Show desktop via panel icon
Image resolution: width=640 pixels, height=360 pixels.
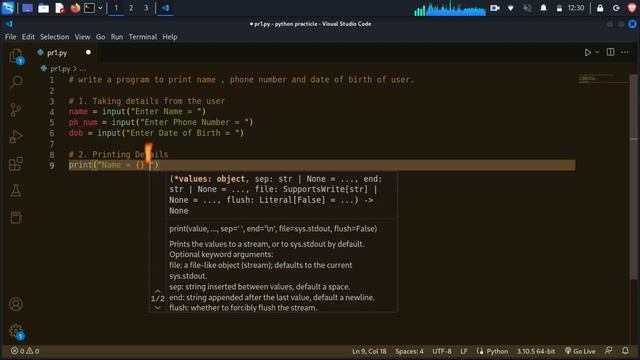click(x=27, y=8)
